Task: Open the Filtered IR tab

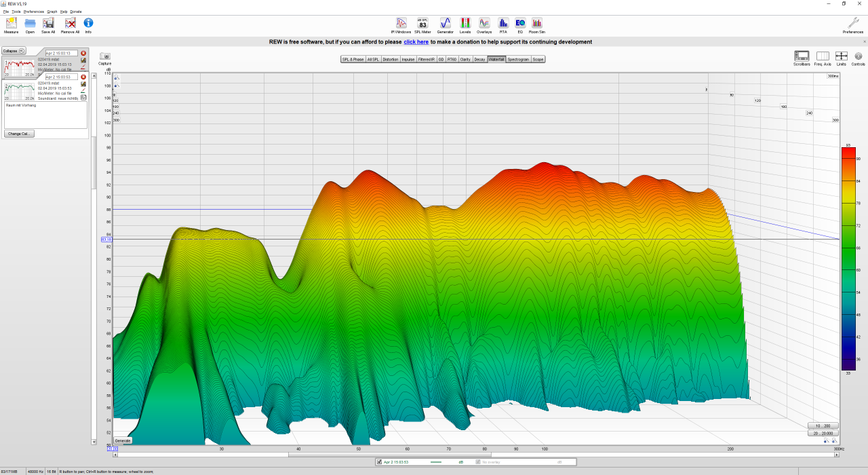Action: (427, 59)
